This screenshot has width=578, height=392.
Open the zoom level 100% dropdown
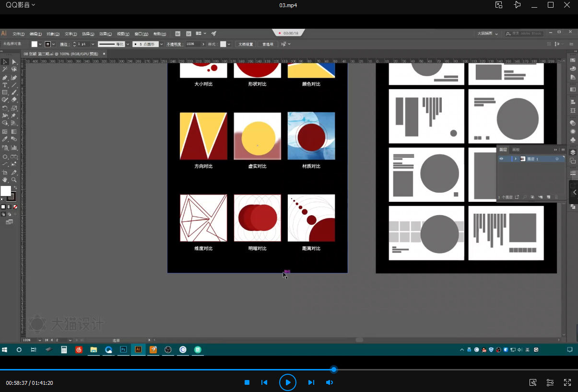pos(39,340)
